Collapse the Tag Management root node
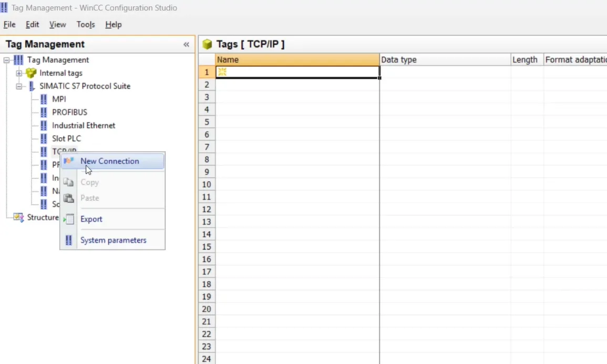The width and height of the screenshot is (607, 364). (x=7, y=60)
